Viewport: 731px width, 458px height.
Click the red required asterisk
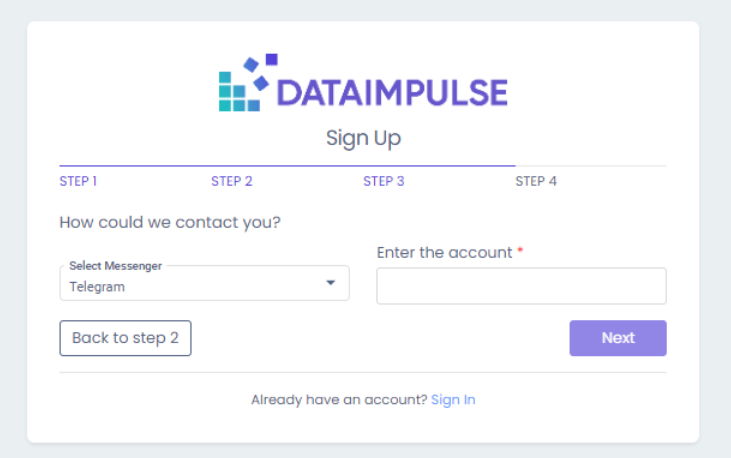tap(520, 250)
